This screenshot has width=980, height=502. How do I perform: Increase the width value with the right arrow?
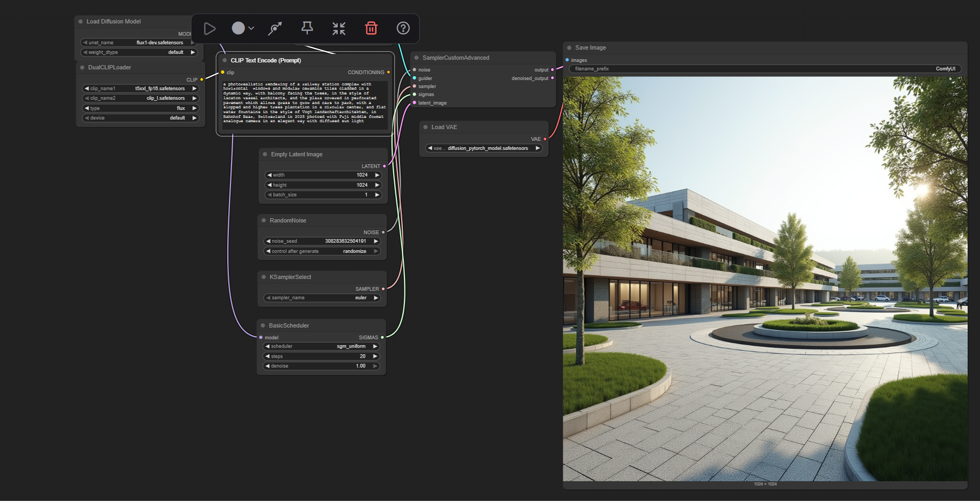377,175
